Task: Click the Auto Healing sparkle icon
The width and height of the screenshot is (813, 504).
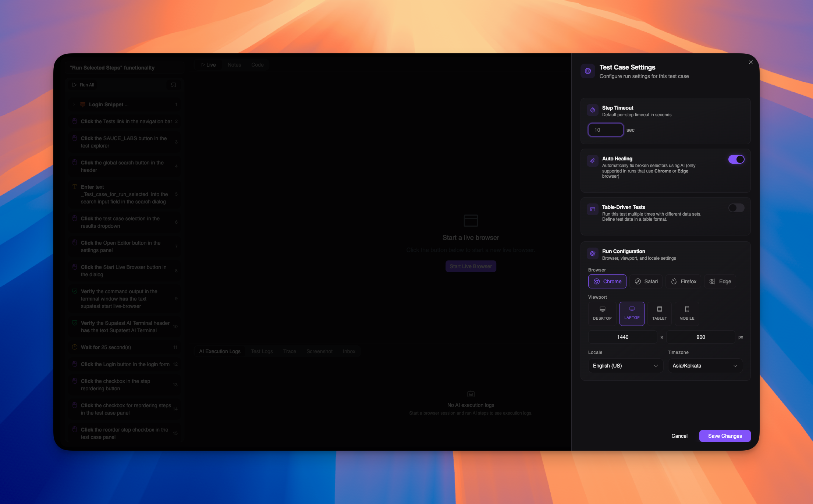Action: 593,161
